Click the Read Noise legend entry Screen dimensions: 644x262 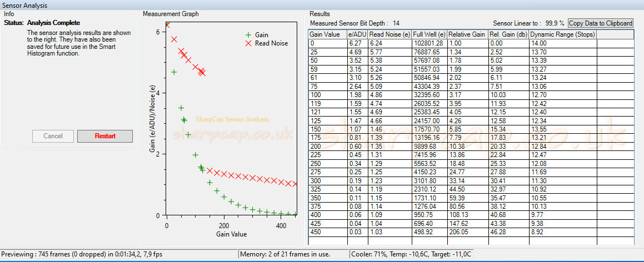point(266,43)
